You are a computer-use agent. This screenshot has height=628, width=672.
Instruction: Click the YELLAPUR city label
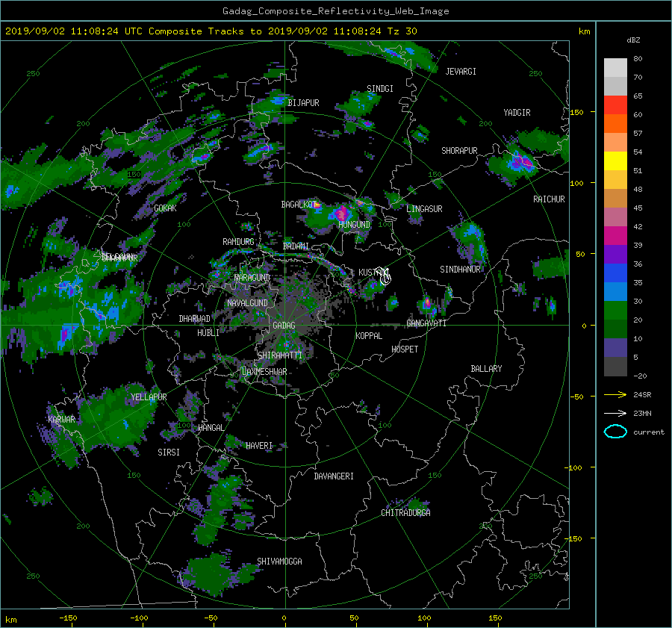149,397
